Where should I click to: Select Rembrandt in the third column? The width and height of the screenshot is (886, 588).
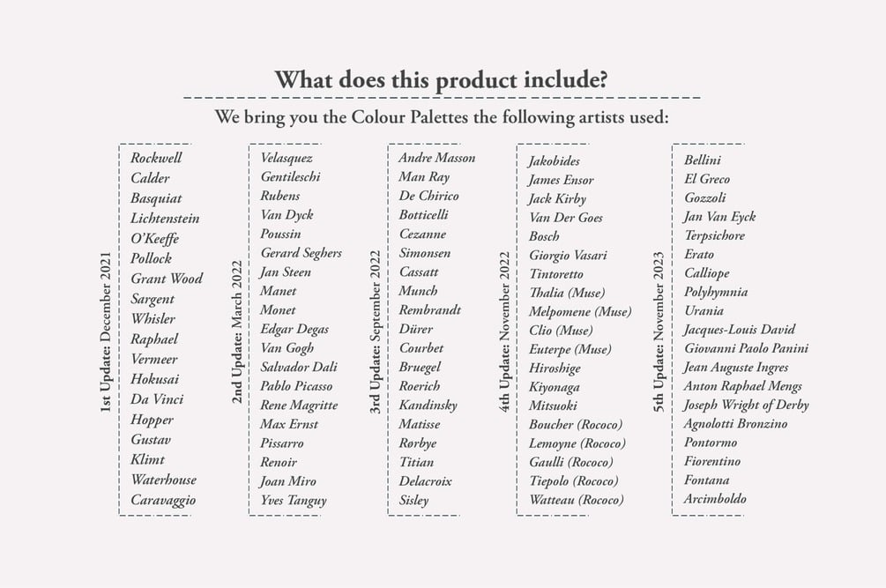(429, 309)
